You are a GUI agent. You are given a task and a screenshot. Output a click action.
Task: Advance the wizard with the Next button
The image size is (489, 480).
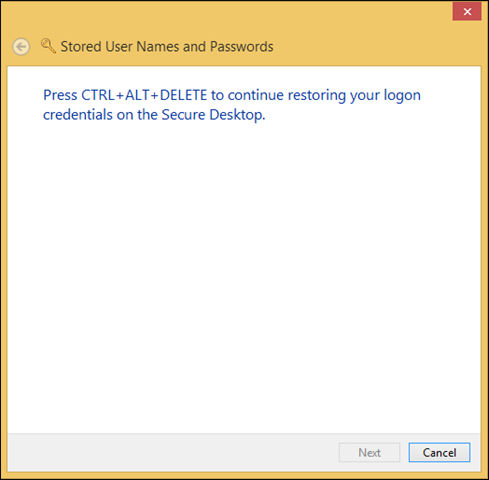(369, 452)
